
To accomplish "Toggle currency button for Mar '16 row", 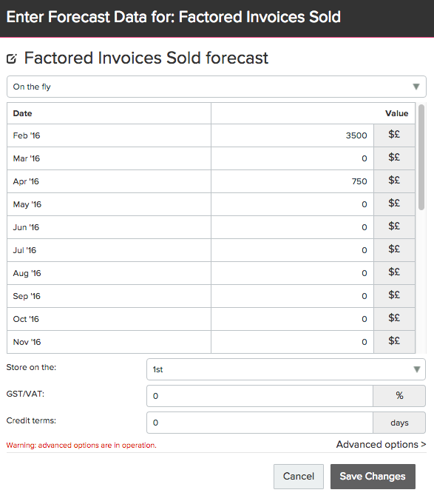I will tap(394, 158).
